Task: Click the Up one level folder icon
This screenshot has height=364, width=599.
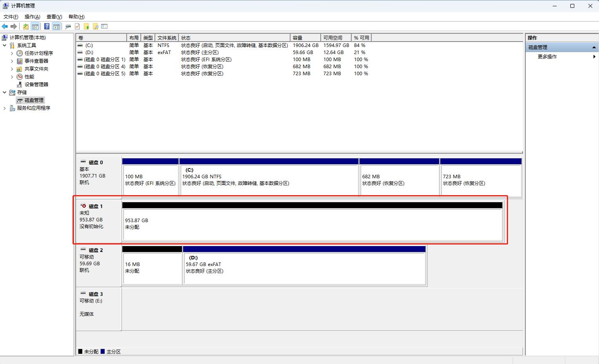Action: [x=26, y=26]
